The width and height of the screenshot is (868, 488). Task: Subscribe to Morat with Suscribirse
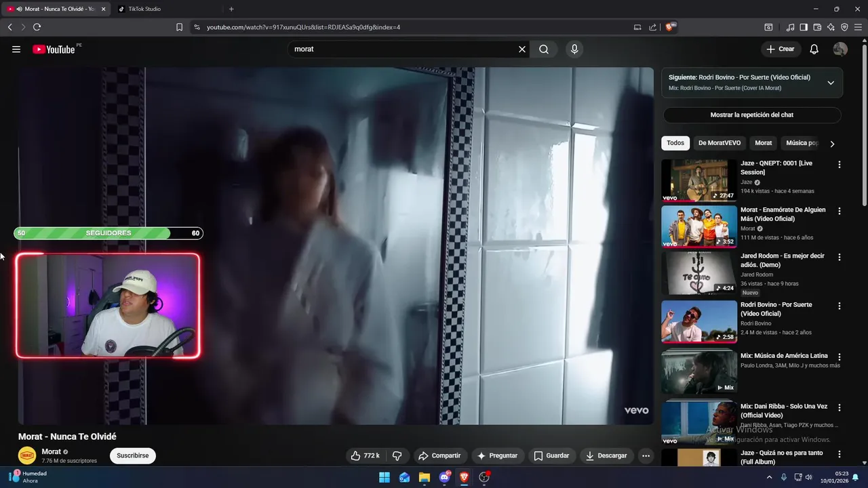pyautogui.click(x=132, y=456)
